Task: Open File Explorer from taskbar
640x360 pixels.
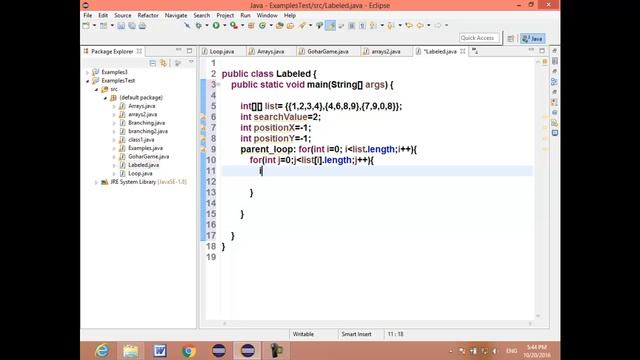Action: 131,351
